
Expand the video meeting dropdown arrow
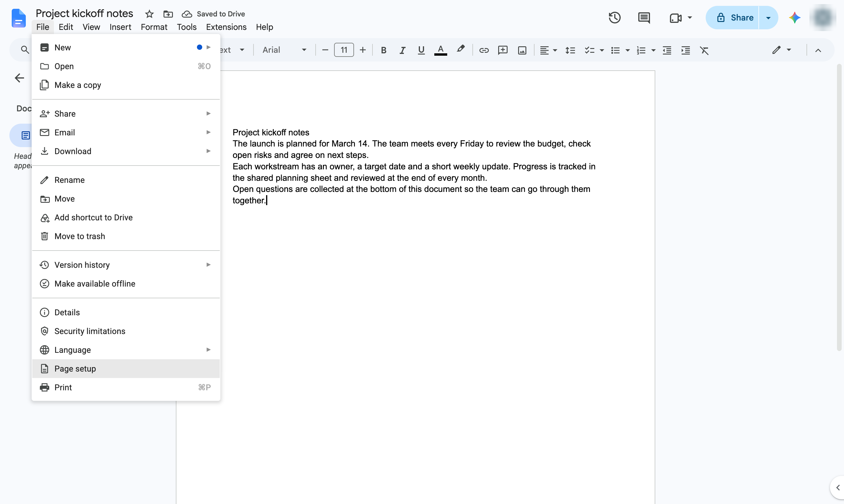click(690, 18)
